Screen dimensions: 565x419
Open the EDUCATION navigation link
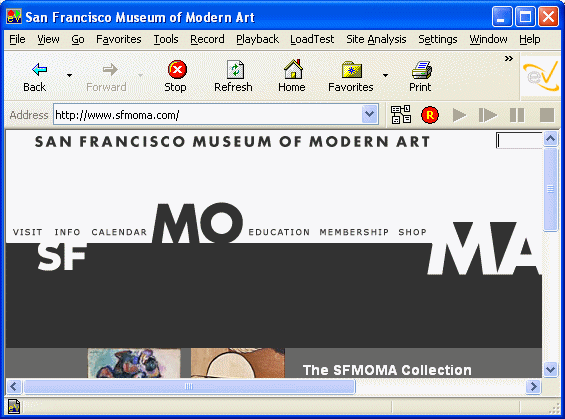(279, 232)
